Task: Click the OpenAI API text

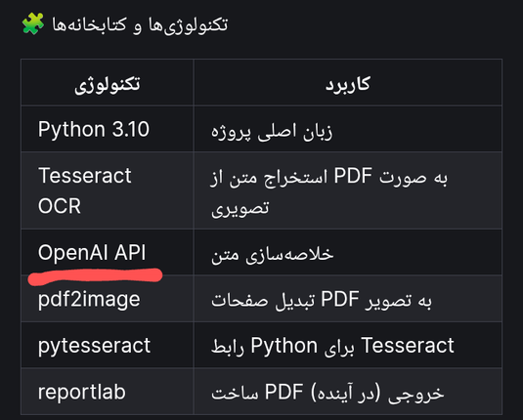Action: pos(92,252)
